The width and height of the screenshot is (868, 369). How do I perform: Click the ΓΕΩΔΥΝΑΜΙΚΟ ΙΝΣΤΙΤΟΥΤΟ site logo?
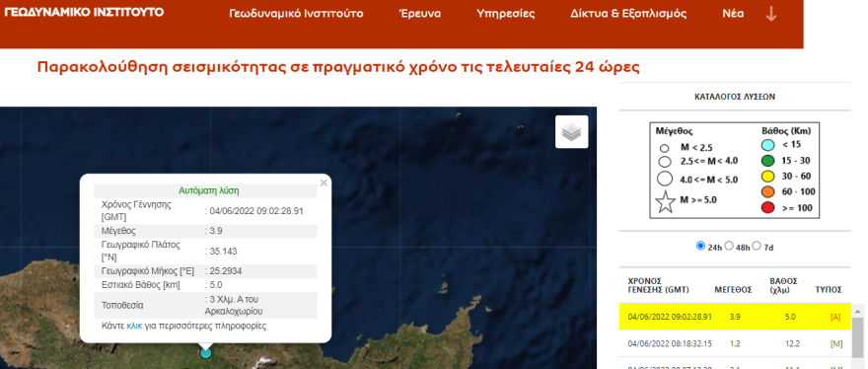coord(84,12)
